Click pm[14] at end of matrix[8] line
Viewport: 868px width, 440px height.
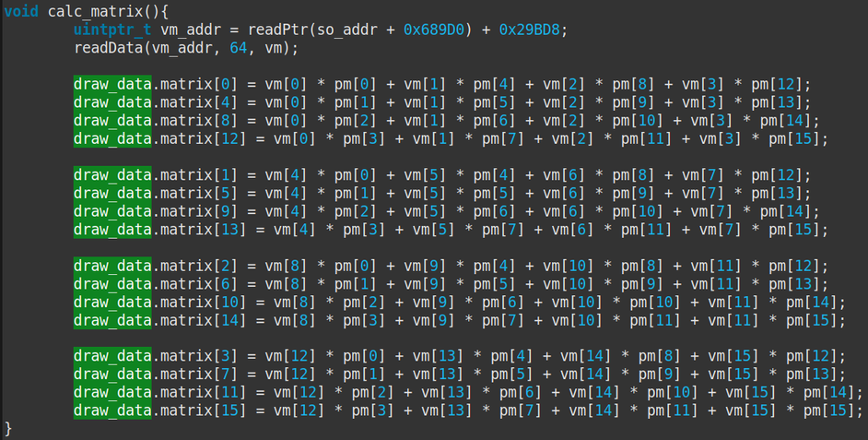click(x=786, y=120)
